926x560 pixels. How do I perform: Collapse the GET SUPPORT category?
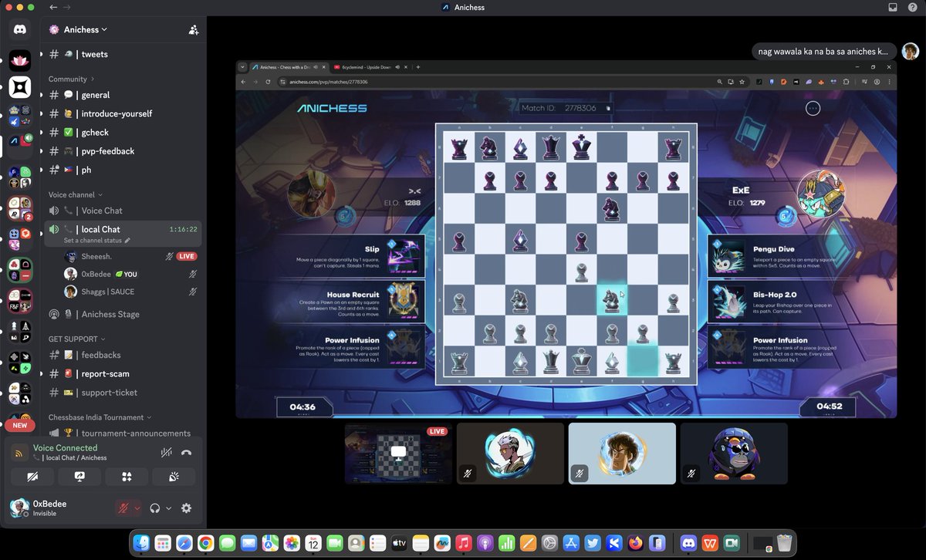pyautogui.click(x=76, y=339)
